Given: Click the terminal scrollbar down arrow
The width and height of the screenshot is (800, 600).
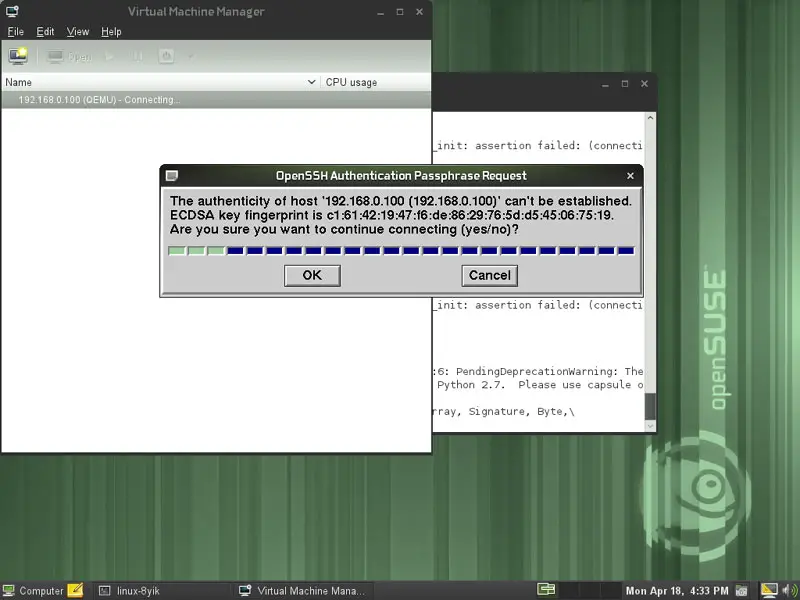Looking at the screenshot, I should (x=650, y=426).
